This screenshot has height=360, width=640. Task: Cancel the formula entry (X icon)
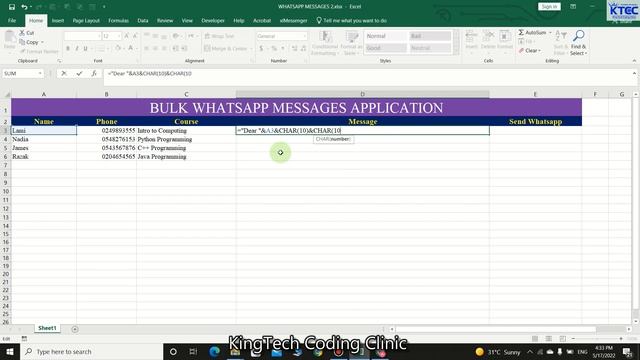pyautogui.click(x=64, y=73)
